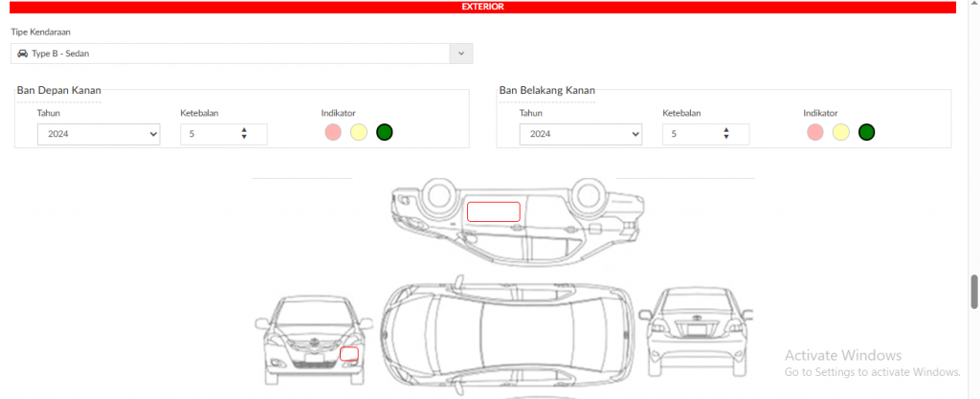Image resolution: width=980 pixels, height=399 pixels.
Task: Select red indicator for Ban Depan Kanan
Action: [333, 132]
